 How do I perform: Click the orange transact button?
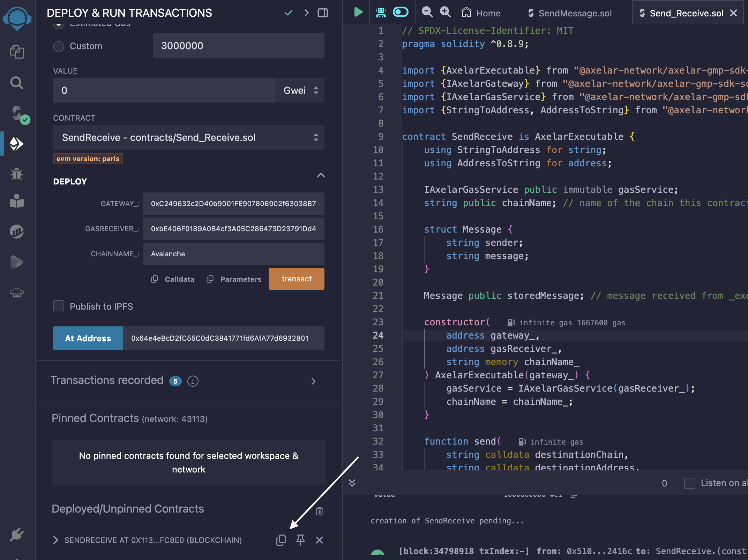click(296, 279)
